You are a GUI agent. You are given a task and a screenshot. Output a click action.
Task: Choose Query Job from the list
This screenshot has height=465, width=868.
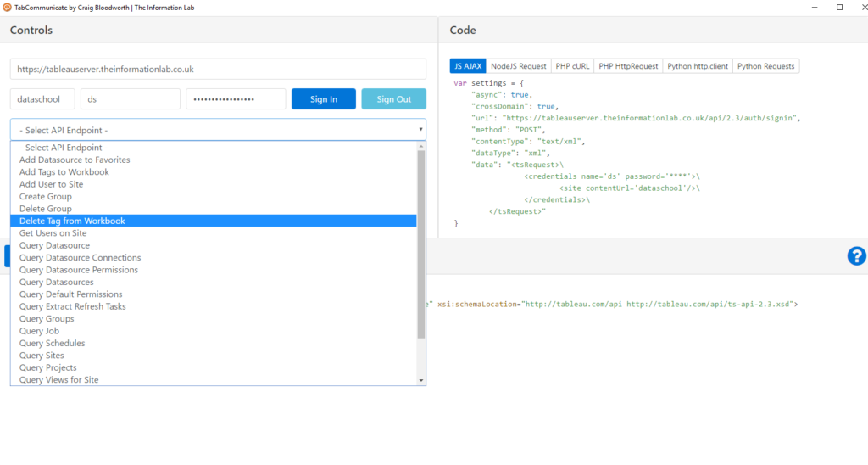point(213,330)
